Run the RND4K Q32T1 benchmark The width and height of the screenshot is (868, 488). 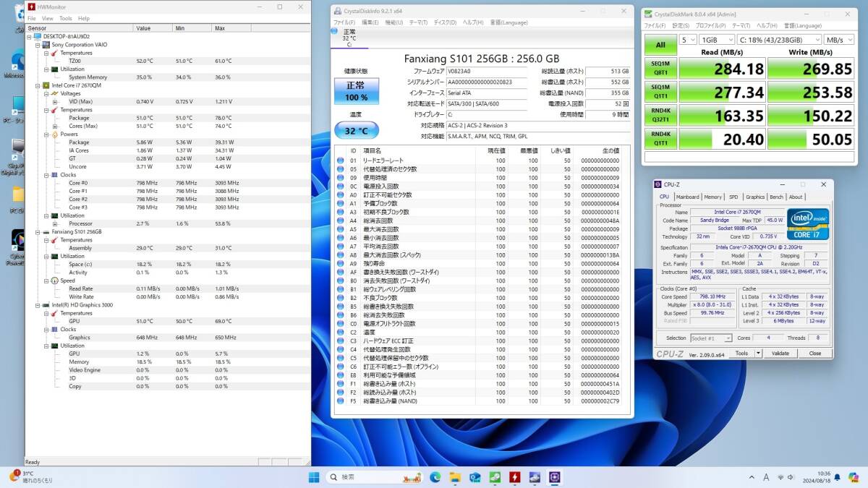point(660,116)
